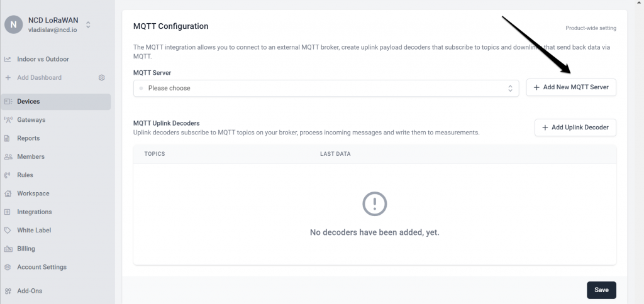Click the Add-Ons icon
This screenshot has height=304, width=644.
coord(8,291)
